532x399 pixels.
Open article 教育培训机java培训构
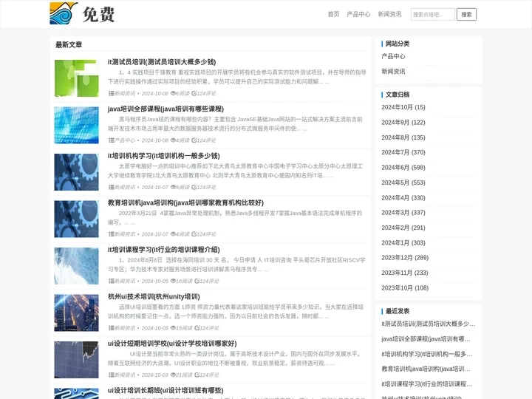[x=185, y=202]
